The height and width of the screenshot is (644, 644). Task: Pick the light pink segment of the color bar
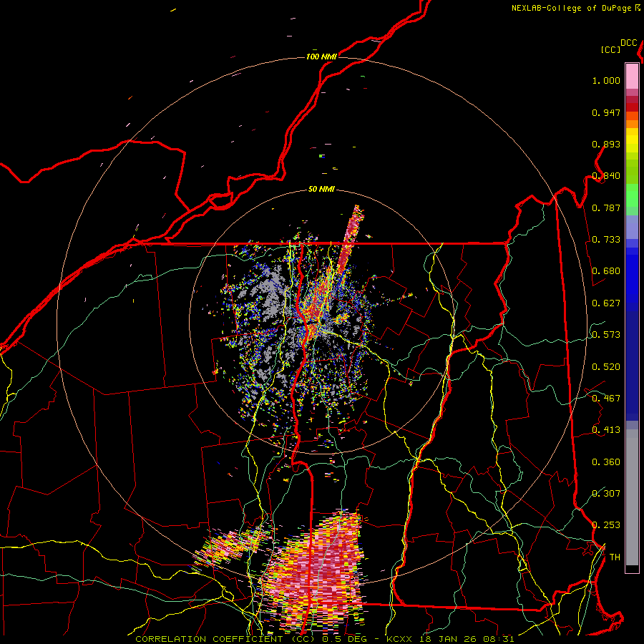click(632, 77)
